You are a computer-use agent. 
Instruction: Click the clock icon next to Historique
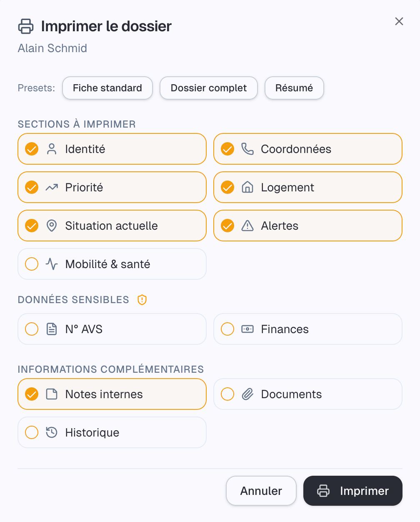click(x=52, y=432)
